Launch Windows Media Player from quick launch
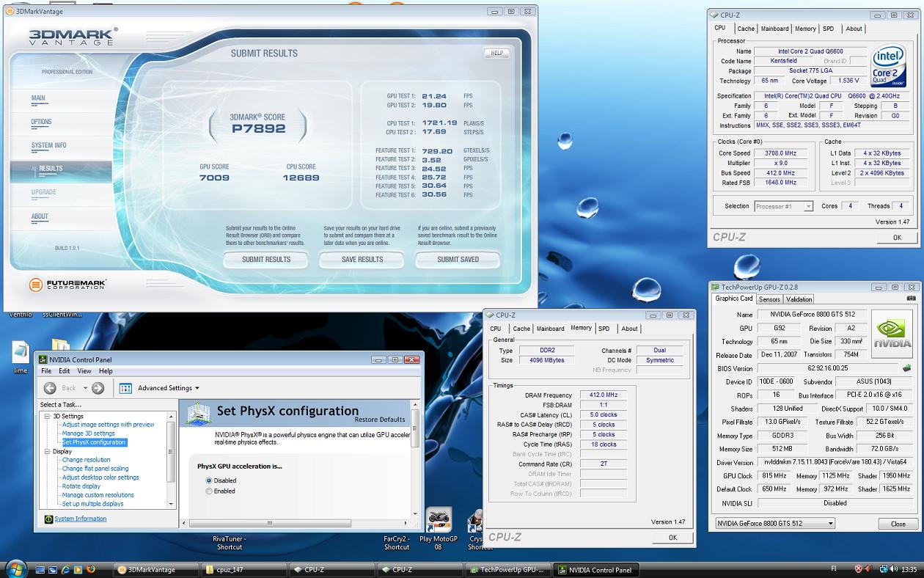The image size is (924, 578). (78, 569)
